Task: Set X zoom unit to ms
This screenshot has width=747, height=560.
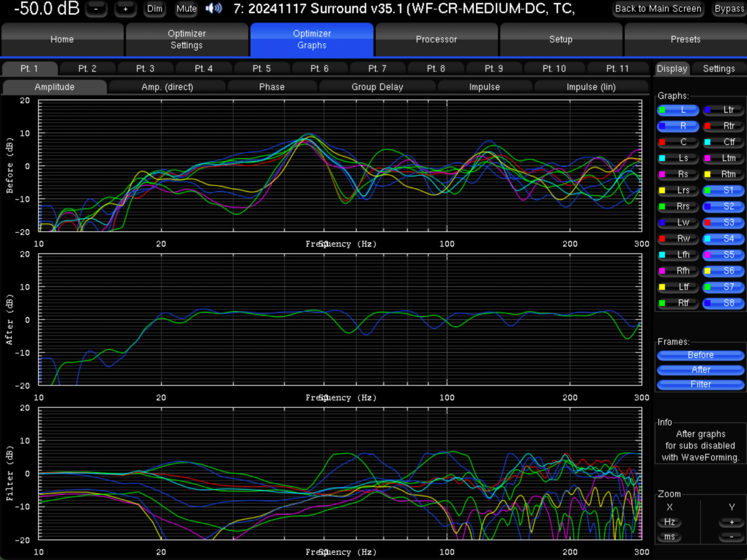Action: point(670,537)
